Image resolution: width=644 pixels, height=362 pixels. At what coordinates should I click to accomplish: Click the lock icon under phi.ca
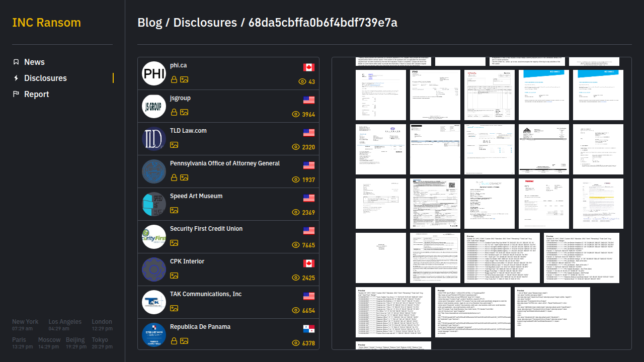click(174, 79)
